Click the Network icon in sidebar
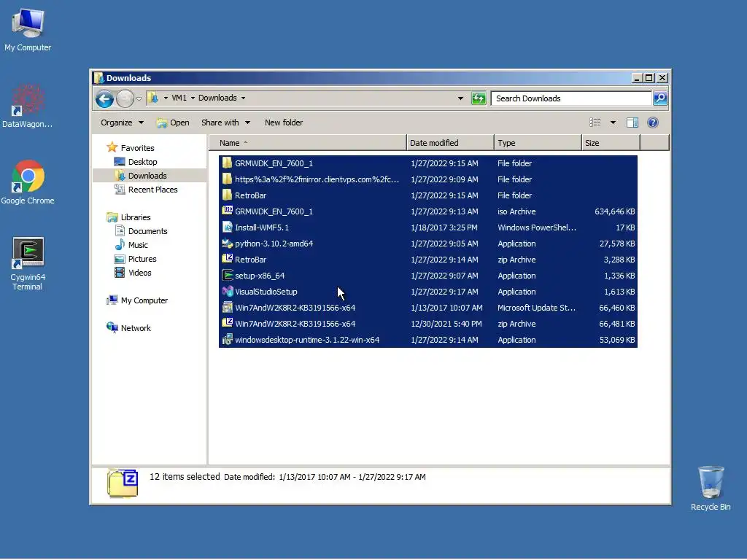The height and width of the screenshot is (560, 747). [x=112, y=327]
